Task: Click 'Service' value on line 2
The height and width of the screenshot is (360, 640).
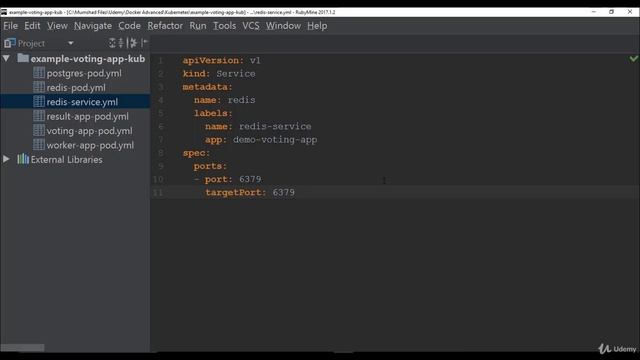Action: tap(236, 73)
